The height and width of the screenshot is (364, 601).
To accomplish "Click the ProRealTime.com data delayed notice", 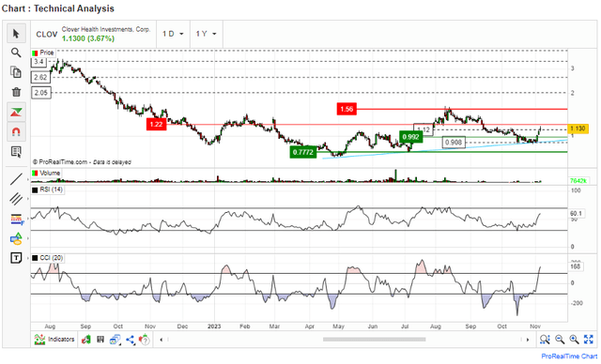I will (x=82, y=162).
